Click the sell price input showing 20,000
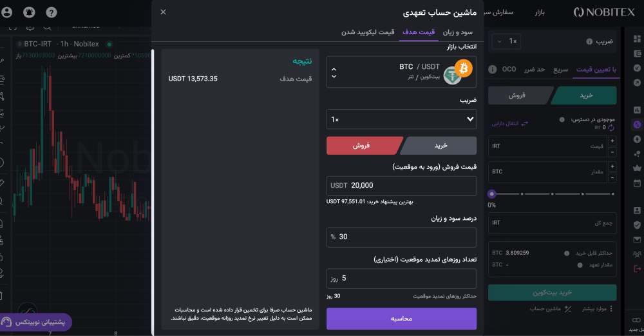Image resolution: width=644 pixels, height=336 pixels. click(401, 186)
